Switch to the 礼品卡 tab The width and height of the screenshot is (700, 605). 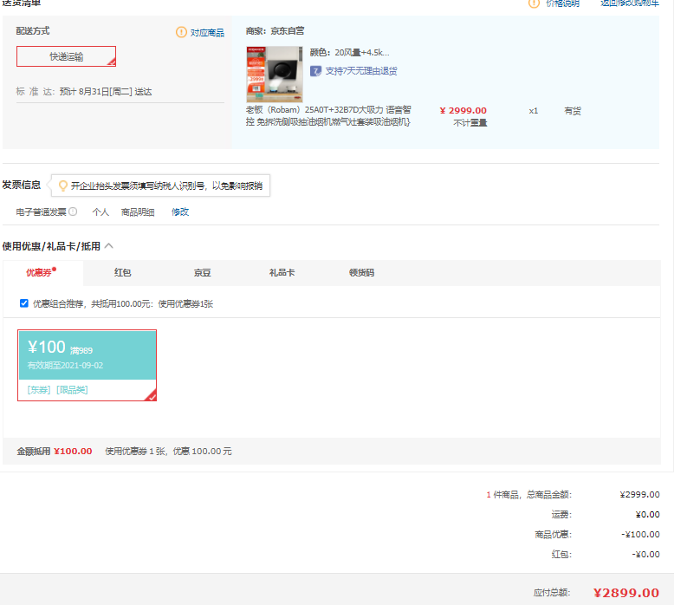[282, 272]
